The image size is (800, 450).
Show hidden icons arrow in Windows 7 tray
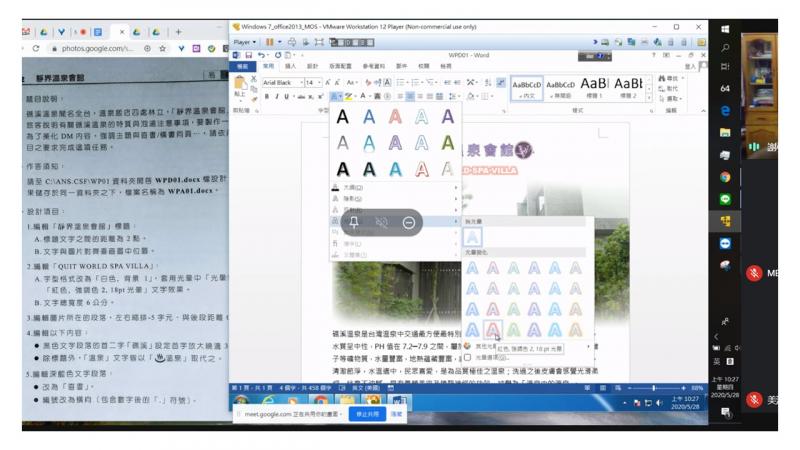tap(625, 403)
